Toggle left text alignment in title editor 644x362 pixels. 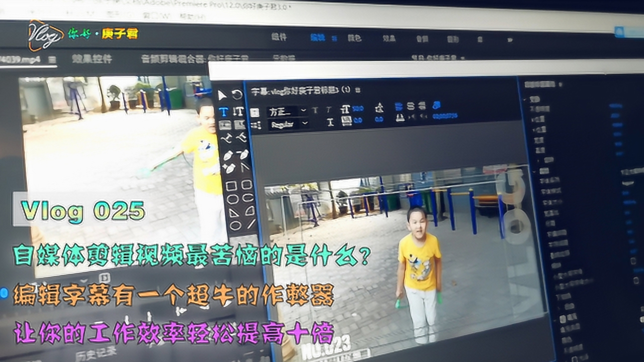click(x=398, y=106)
